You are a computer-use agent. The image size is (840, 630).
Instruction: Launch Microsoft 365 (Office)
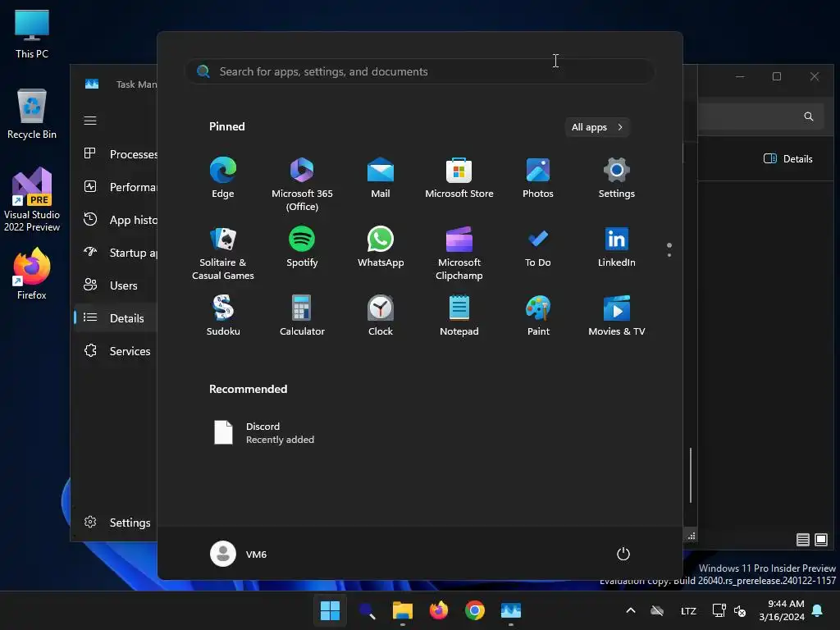(302, 184)
